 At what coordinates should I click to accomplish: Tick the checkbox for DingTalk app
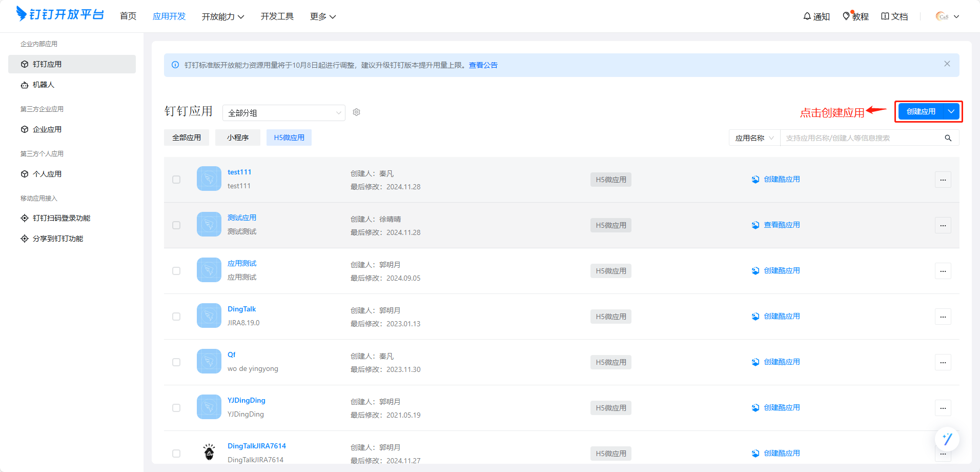[176, 317]
